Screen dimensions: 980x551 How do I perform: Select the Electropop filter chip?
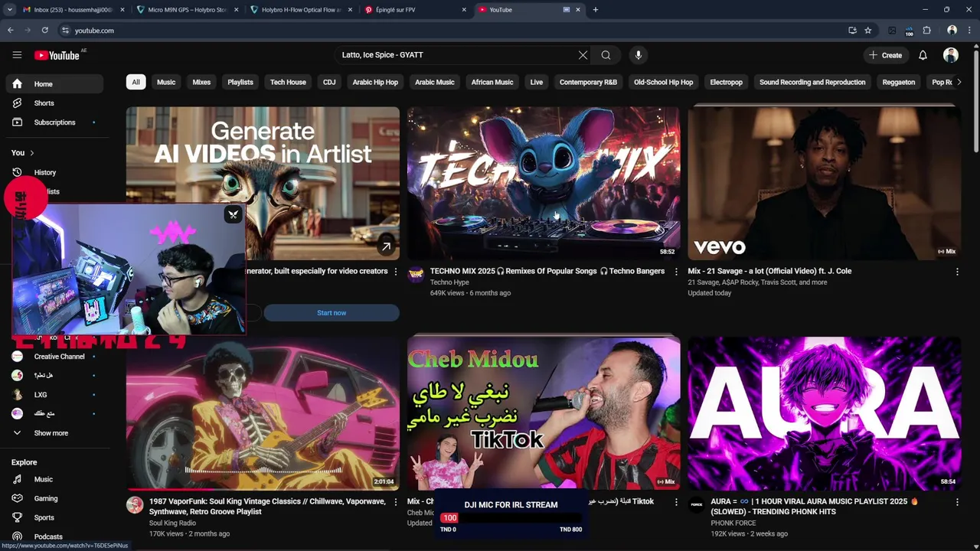(726, 83)
